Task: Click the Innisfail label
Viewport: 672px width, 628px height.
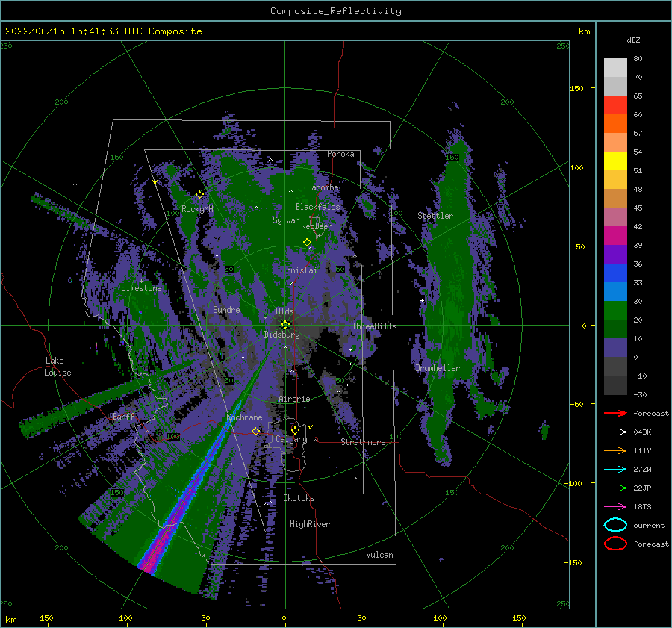Action: coord(302,270)
